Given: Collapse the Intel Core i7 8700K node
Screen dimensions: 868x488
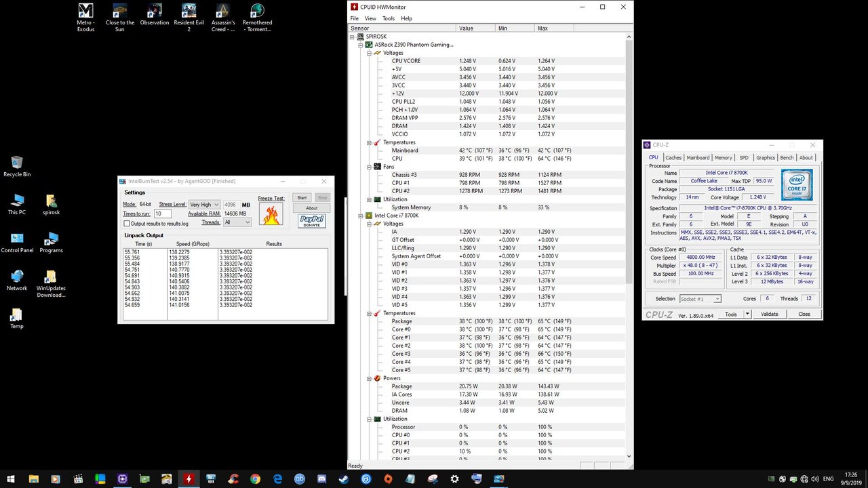Looking at the screenshot, I should pyautogui.click(x=361, y=216).
